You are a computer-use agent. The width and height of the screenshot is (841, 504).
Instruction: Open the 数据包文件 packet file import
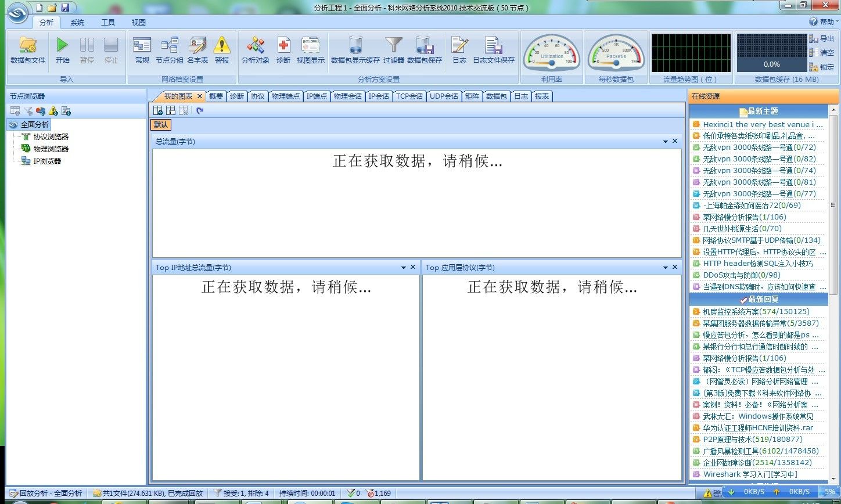tap(28, 51)
